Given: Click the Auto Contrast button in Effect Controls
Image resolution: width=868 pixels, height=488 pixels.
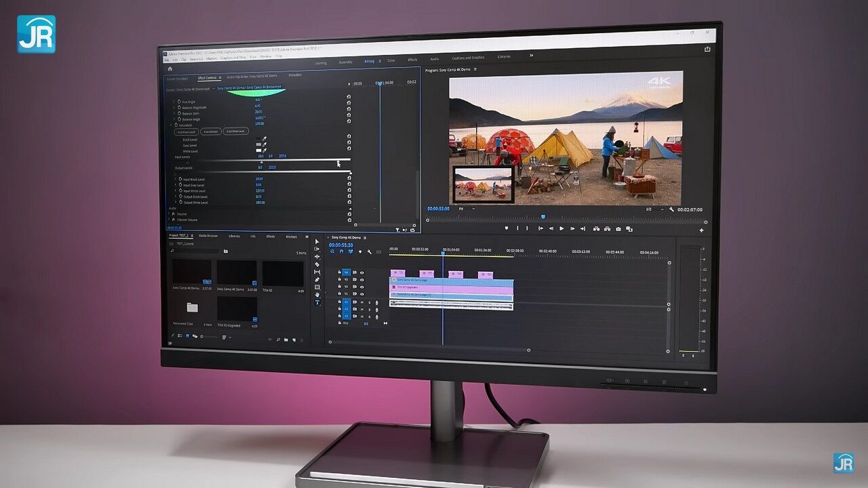Looking at the screenshot, I should click(210, 131).
